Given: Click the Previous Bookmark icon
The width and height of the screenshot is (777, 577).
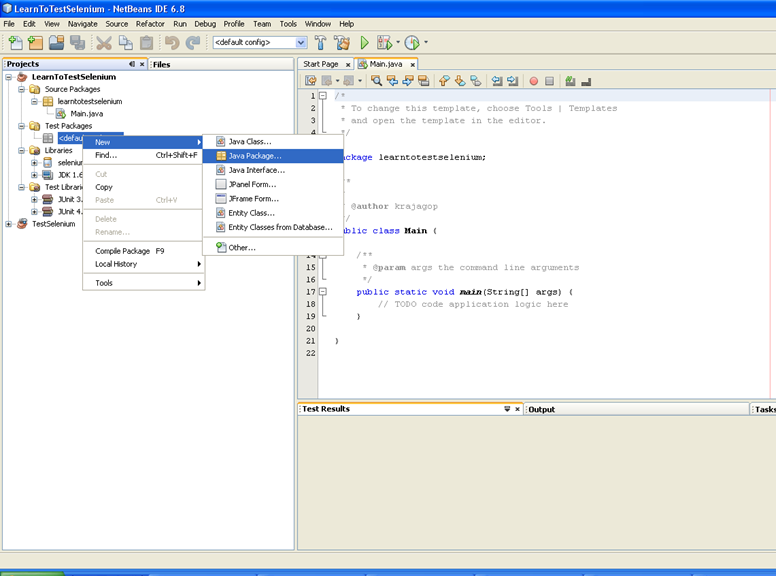Looking at the screenshot, I should pos(444,81).
